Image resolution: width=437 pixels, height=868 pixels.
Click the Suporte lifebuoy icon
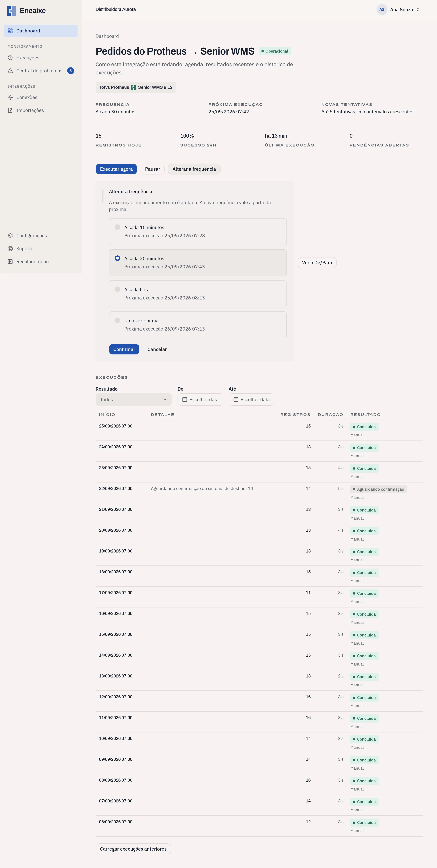(10, 249)
